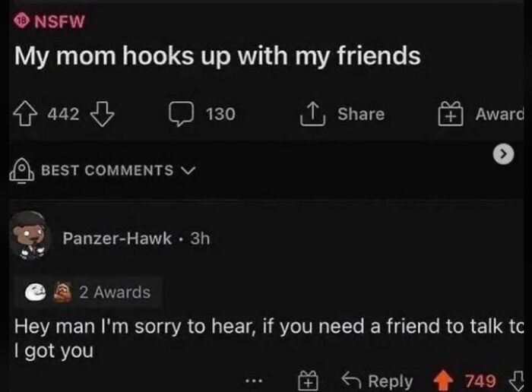The height and width of the screenshot is (392, 532).
Task: Open Panzer-Hawk's user profile link
Action: tap(117, 239)
